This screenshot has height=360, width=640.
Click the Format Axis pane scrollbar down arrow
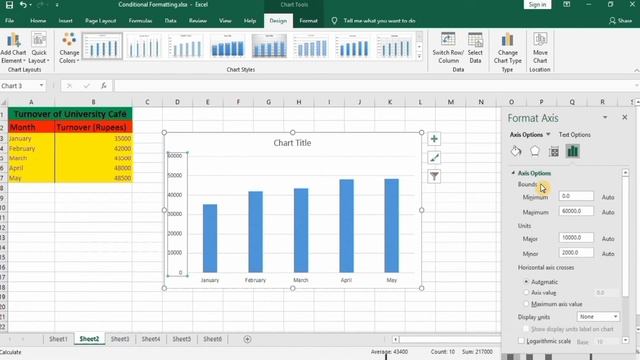(x=625, y=340)
